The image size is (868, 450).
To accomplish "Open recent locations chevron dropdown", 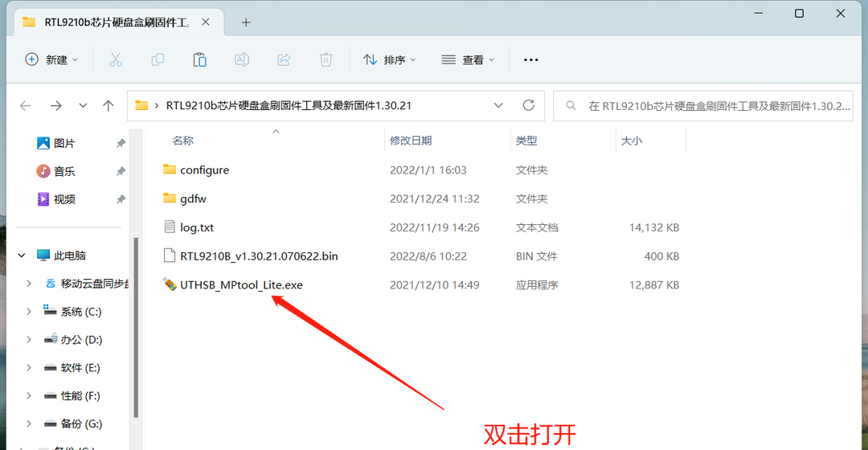I will click(x=83, y=105).
